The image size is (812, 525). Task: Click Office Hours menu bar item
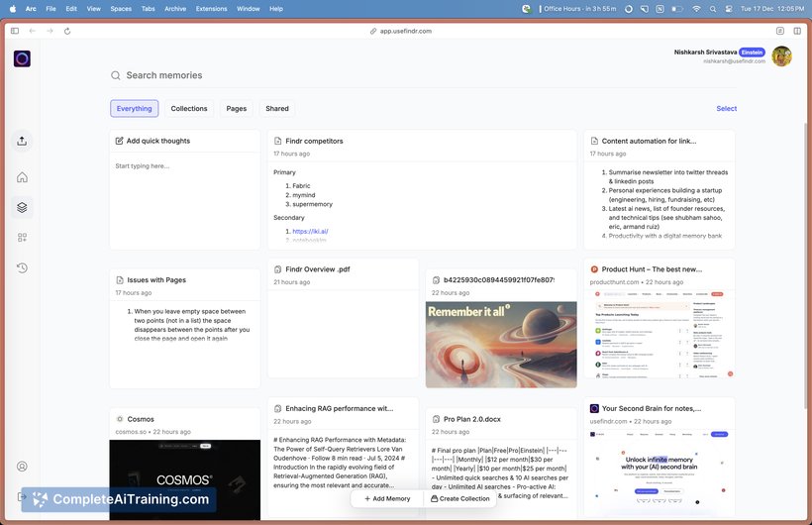(578, 9)
